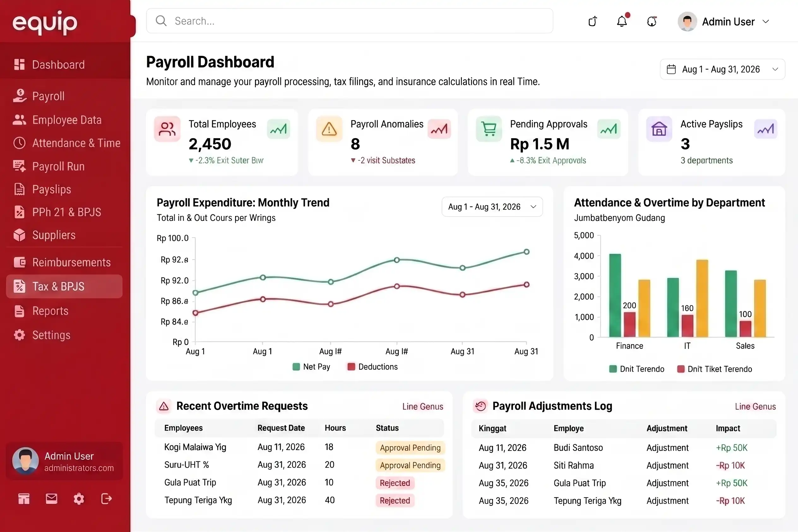
Task: Open the notifications bell
Action: (x=622, y=21)
